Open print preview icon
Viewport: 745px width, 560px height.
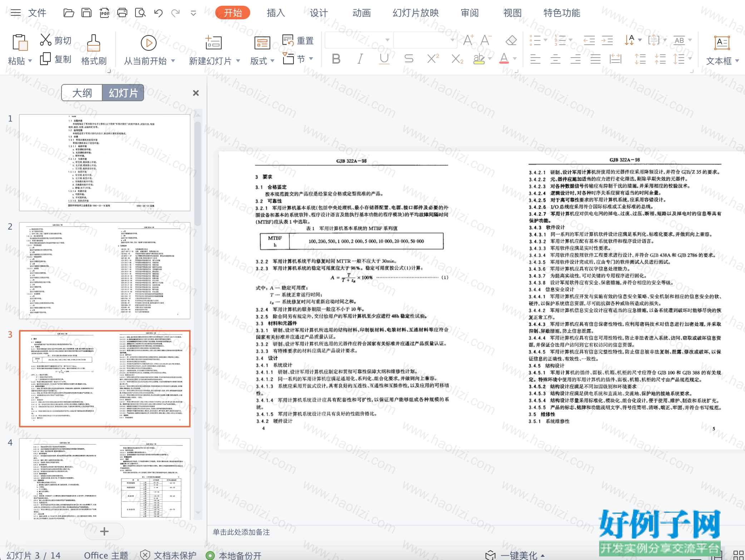click(x=140, y=13)
